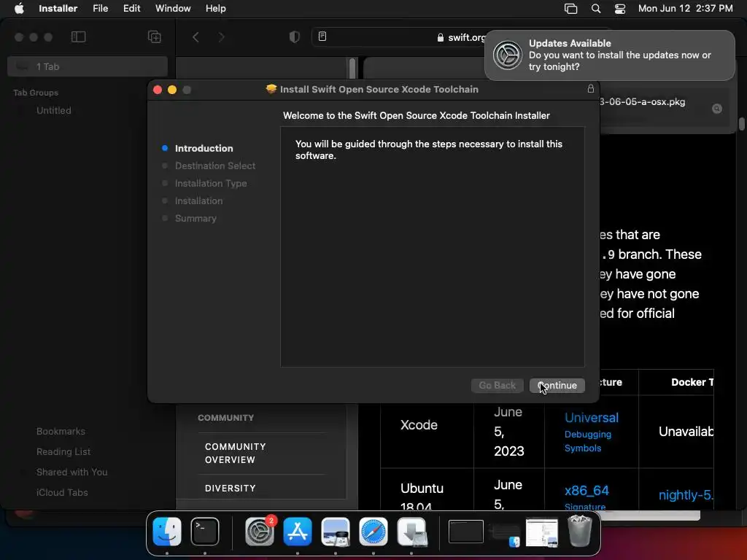This screenshot has height=560, width=747.
Task: Open the Community Overview page link
Action: (236, 454)
